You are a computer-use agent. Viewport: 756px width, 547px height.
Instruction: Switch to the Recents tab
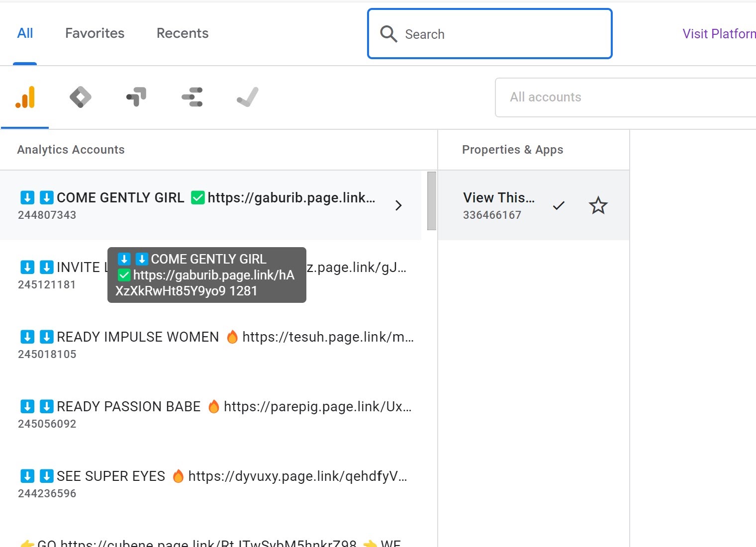pos(183,33)
